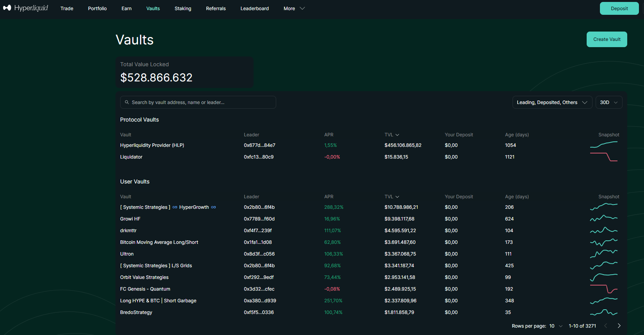Focus the vault search input field
This screenshot has width=644, height=335.
point(198,102)
